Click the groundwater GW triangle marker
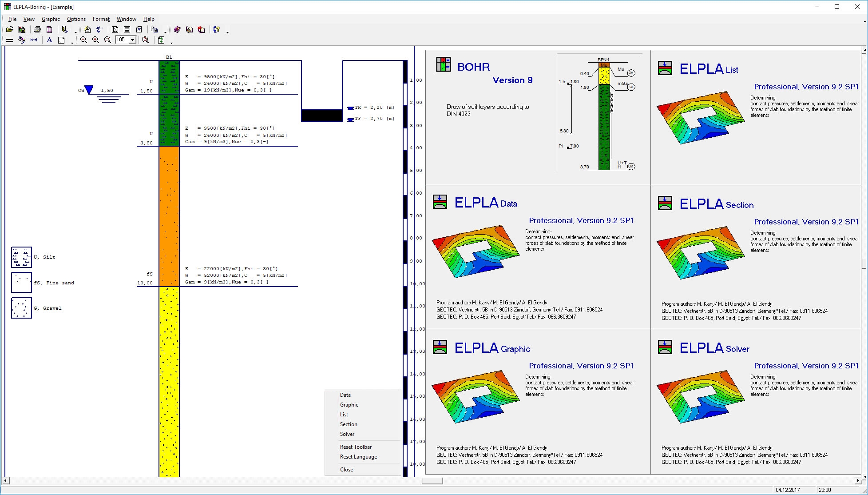This screenshot has width=868, height=495. tap(89, 90)
